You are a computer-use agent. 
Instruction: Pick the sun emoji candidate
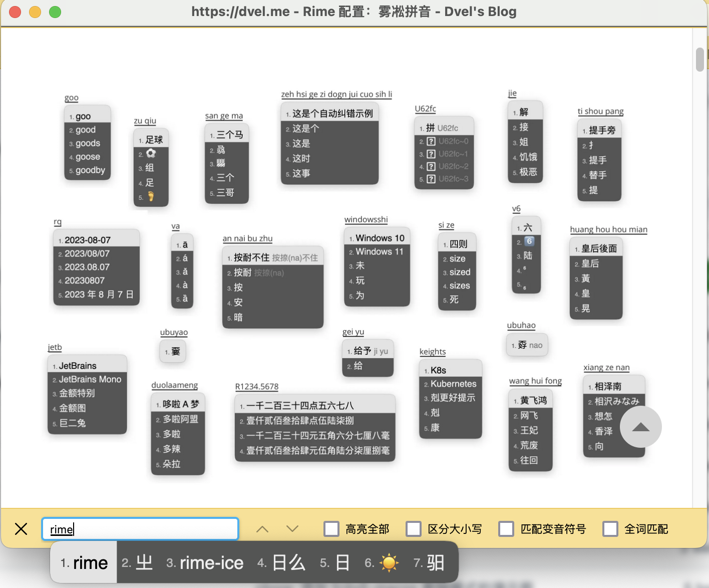pyautogui.click(x=389, y=563)
